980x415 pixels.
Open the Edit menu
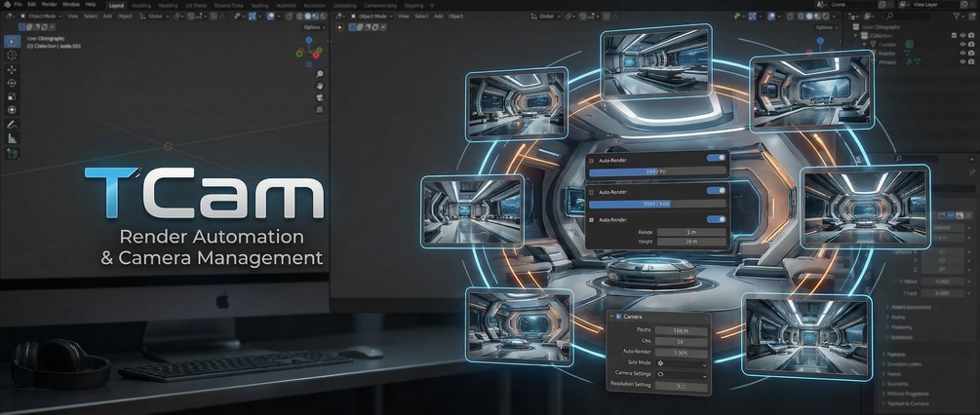click(x=32, y=4)
